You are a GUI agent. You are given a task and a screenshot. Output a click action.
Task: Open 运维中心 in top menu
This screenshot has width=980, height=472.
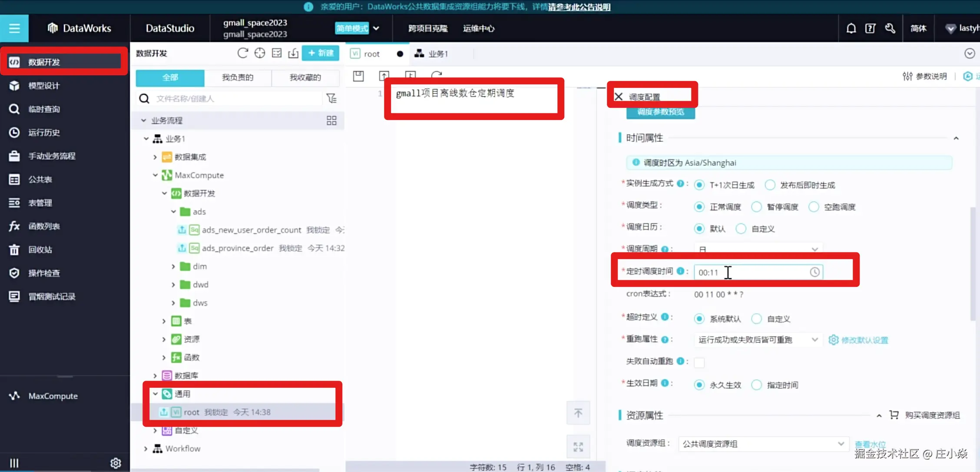point(478,28)
